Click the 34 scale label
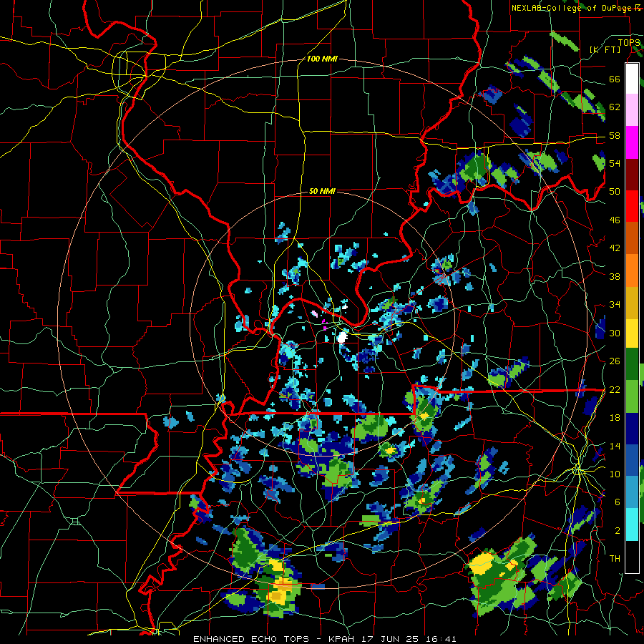The width and height of the screenshot is (644, 644). point(615,305)
